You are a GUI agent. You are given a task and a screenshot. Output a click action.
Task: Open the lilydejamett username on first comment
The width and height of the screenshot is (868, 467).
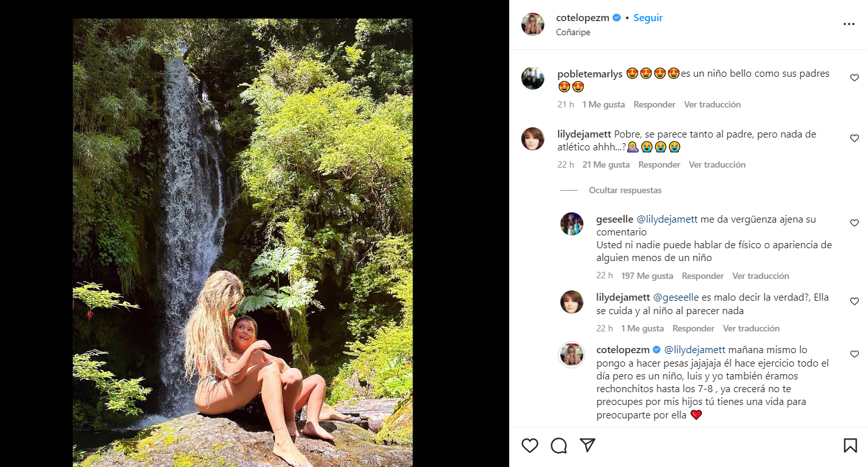pyautogui.click(x=584, y=134)
